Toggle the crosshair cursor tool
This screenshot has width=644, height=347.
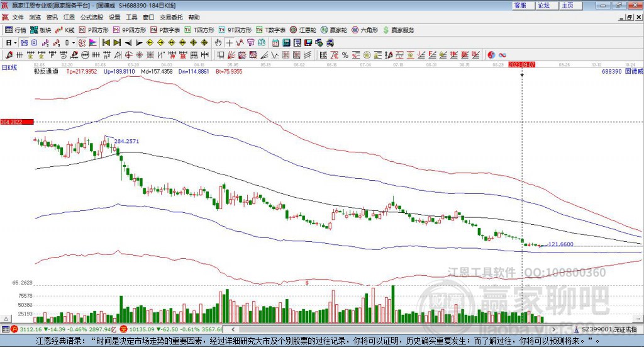229,43
